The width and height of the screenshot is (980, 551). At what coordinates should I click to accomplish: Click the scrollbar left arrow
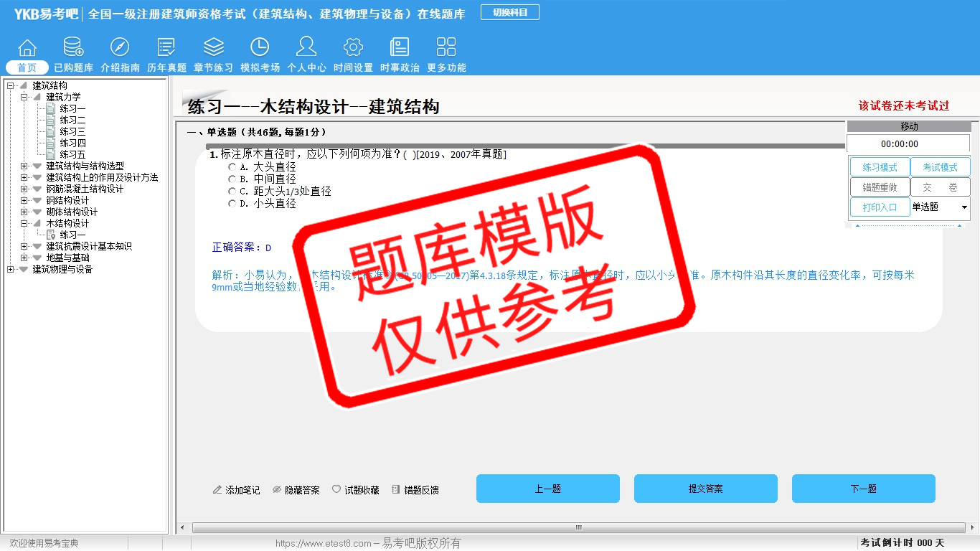click(182, 528)
